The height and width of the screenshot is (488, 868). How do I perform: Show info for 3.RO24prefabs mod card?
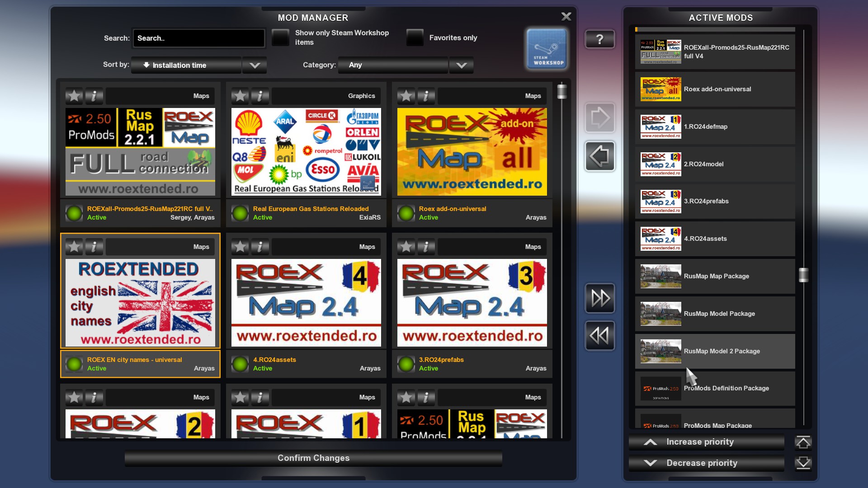426,247
